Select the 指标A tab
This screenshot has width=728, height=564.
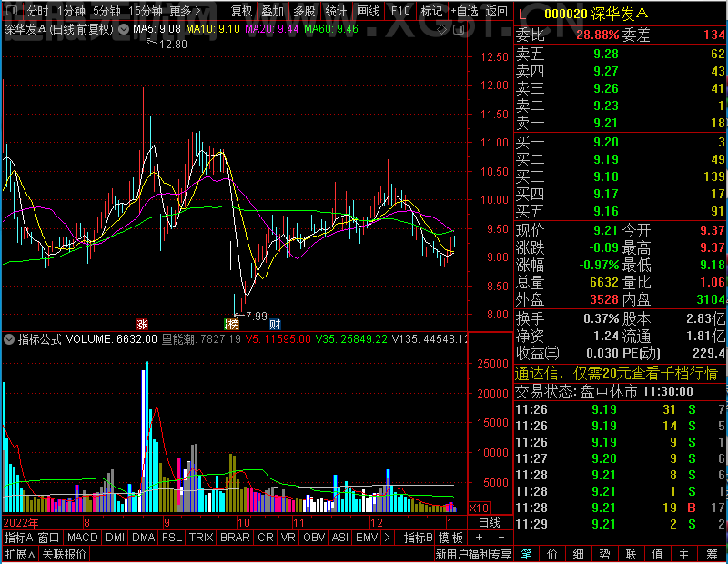click(18, 538)
